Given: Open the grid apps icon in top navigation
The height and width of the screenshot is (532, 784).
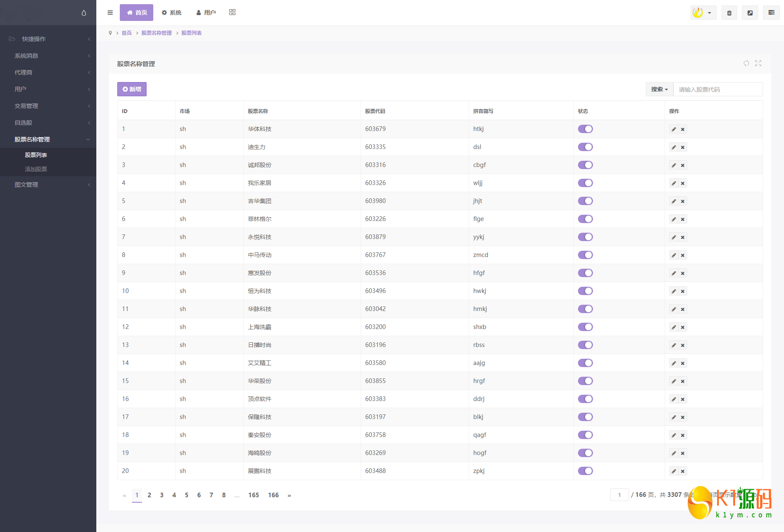Looking at the screenshot, I should click(x=232, y=13).
